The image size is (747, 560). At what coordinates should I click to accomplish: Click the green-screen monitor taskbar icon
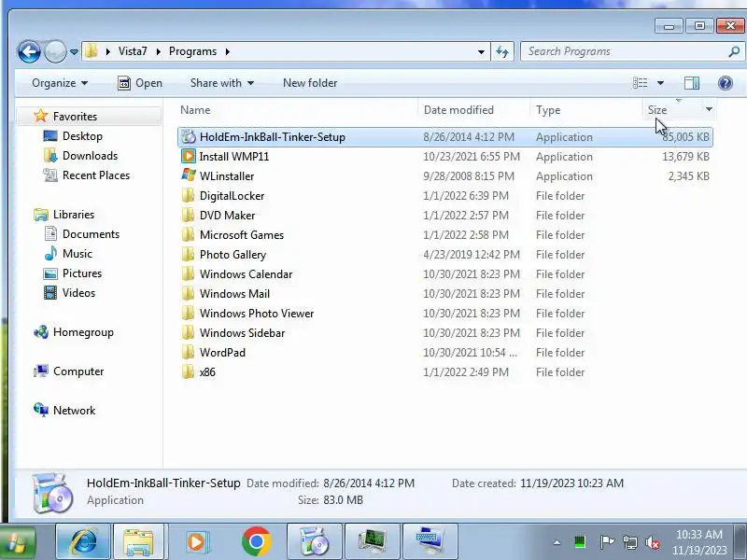pos(372,542)
